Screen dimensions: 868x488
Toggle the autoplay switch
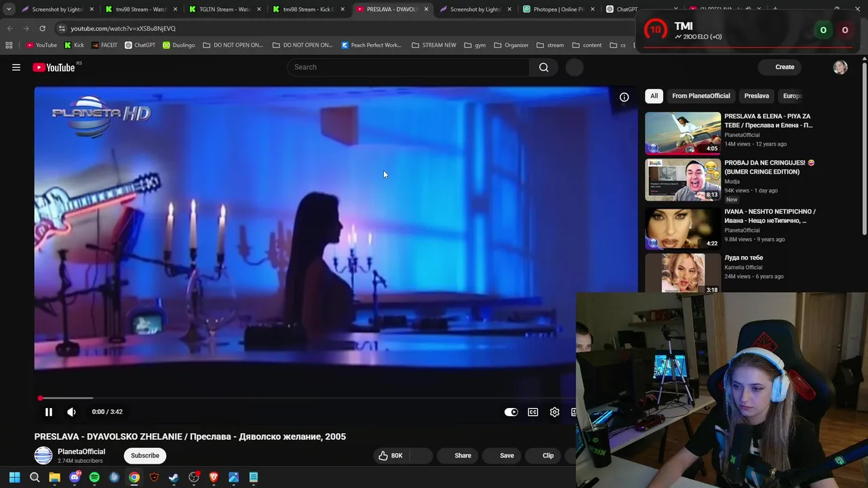pyautogui.click(x=511, y=412)
